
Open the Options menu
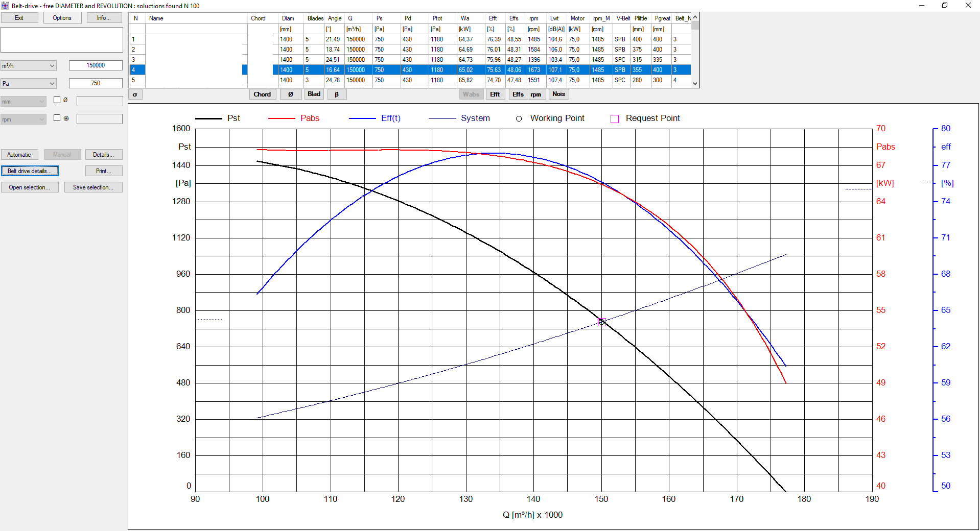click(62, 18)
